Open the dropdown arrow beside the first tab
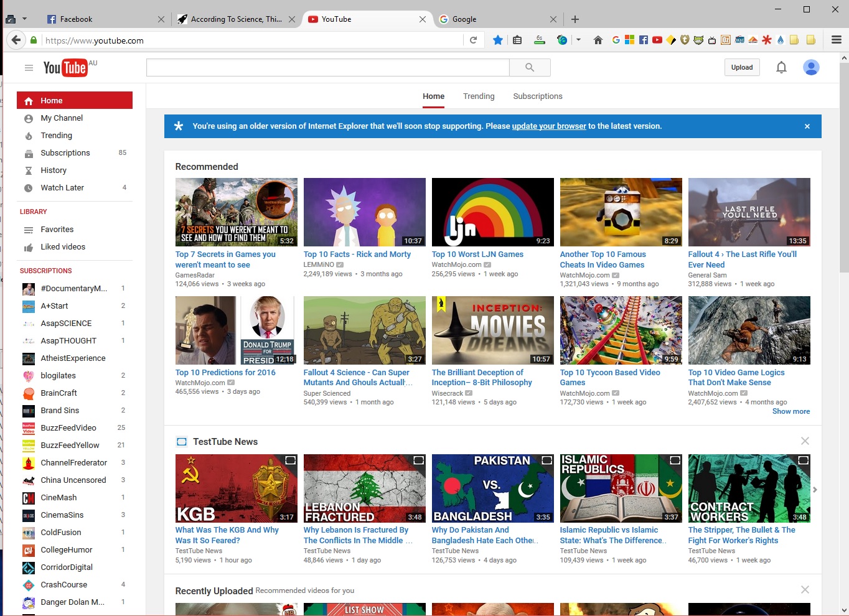Viewport: 849px width, 616px height. [x=24, y=19]
